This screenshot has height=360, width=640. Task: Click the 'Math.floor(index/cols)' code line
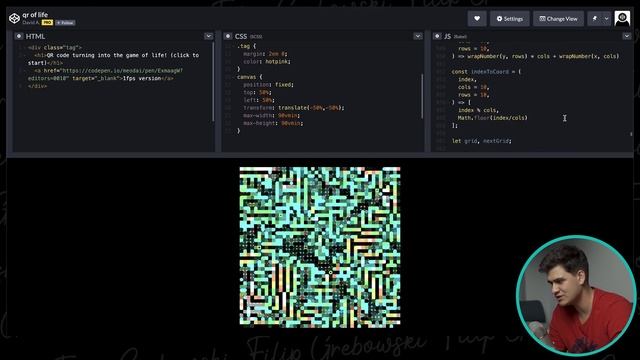pos(493,118)
